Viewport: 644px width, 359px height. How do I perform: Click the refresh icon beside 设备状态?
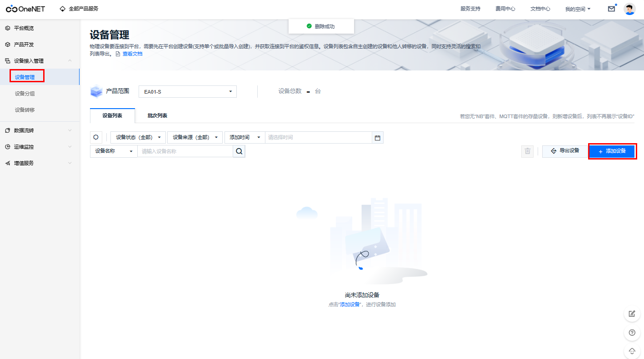coord(96,137)
